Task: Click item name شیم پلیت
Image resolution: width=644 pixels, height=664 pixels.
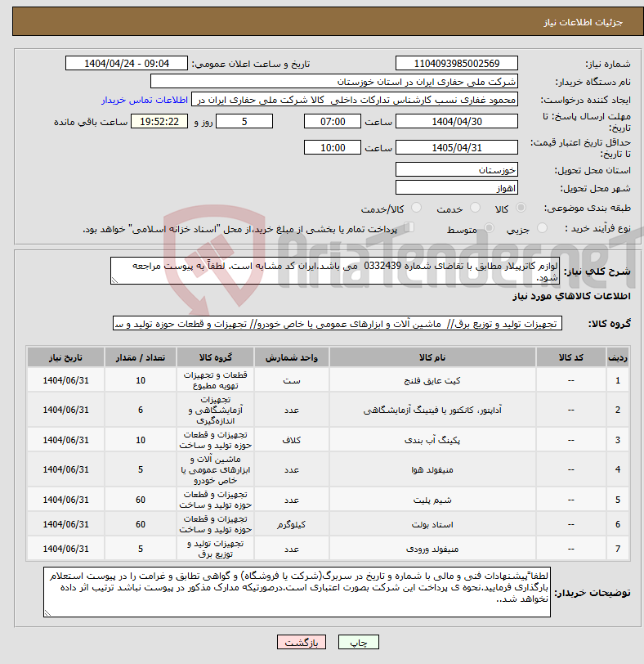Action: coord(432,500)
